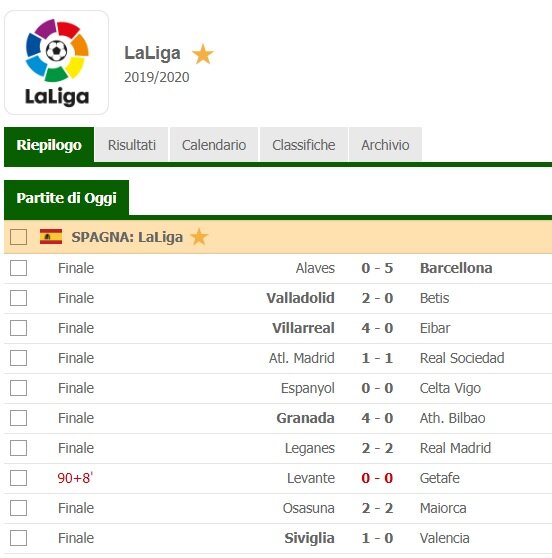
Task: Open the Granada vs Ath. Bilbao match row
Action: pyautogui.click(x=278, y=418)
